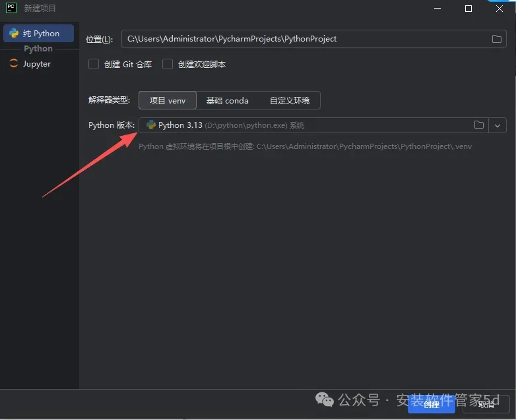Click the 取消 button
516x420 pixels.
tap(486, 405)
